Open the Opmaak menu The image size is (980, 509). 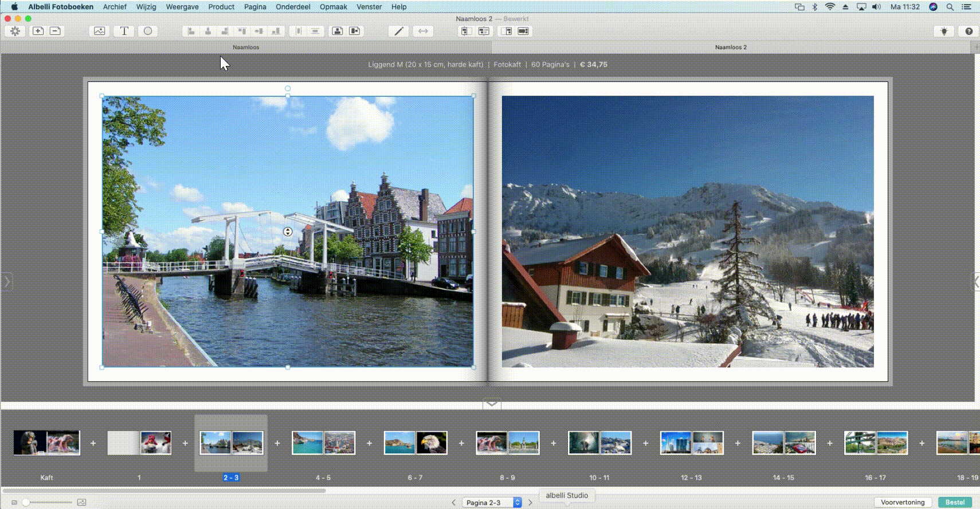point(334,7)
